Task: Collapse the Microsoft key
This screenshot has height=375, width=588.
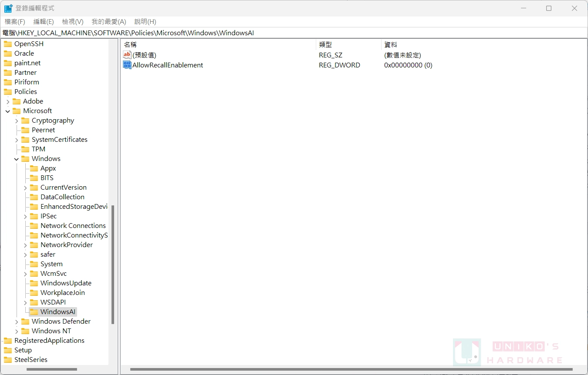Action: point(8,111)
